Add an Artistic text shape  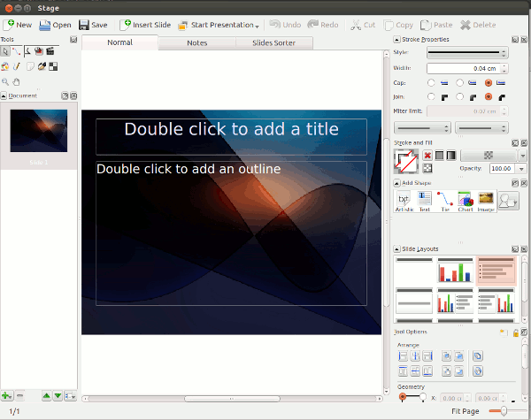[x=404, y=201]
